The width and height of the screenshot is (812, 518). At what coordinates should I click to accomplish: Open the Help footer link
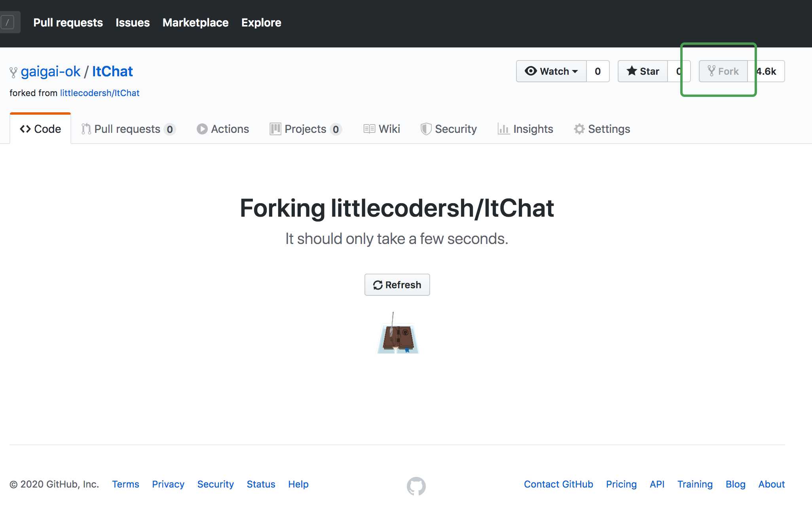point(298,484)
